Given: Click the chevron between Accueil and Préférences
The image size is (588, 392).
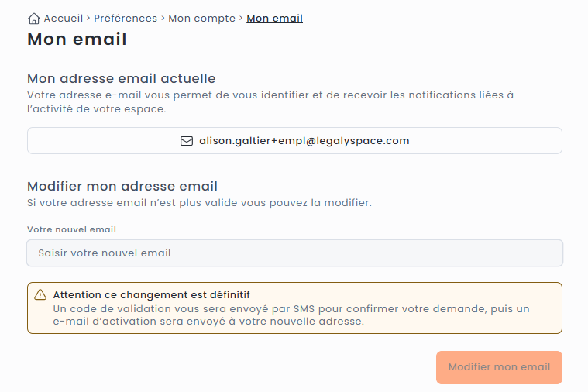Looking at the screenshot, I should [88, 19].
